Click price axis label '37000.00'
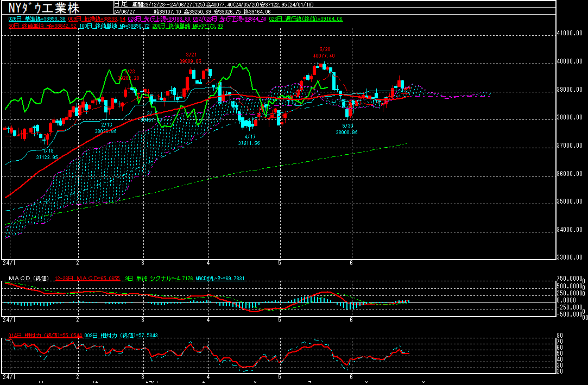 [x=570, y=145]
